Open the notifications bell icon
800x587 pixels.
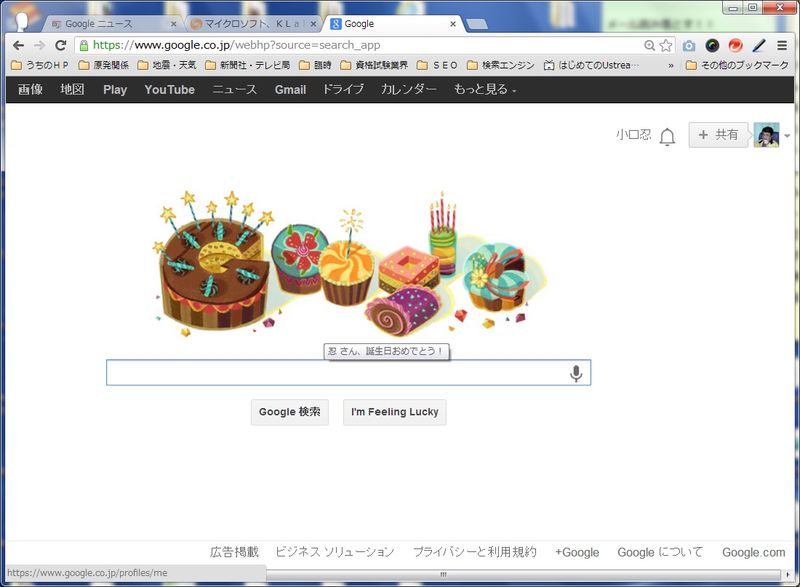click(x=667, y=136)
